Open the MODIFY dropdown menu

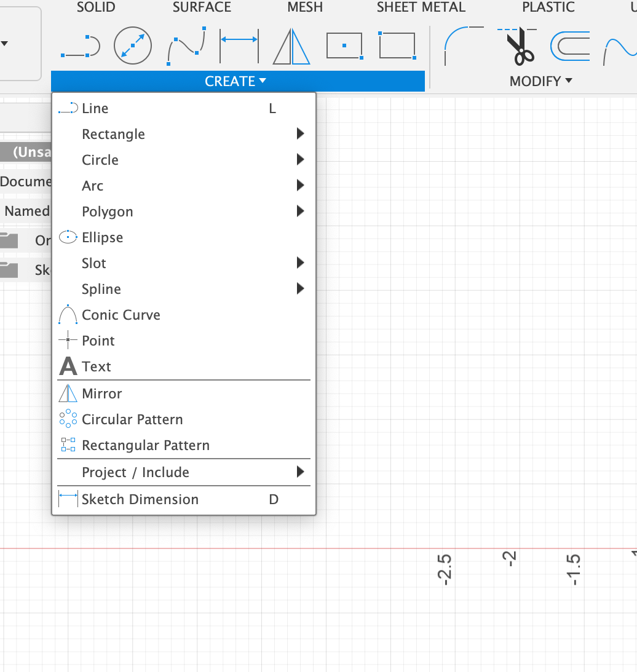pos(540,81)
